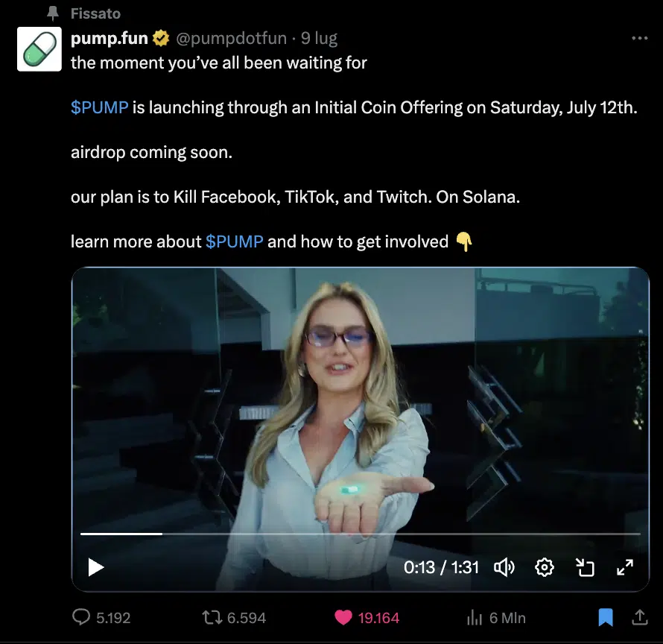Click the $PUMP cashtag after 'learn more about'

click(x=234, y=241)
